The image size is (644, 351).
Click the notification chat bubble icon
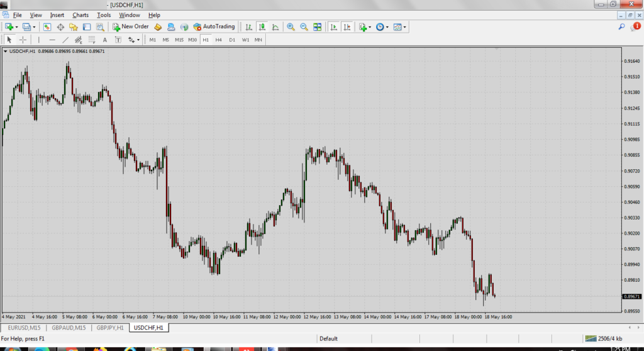coord(635,27)
